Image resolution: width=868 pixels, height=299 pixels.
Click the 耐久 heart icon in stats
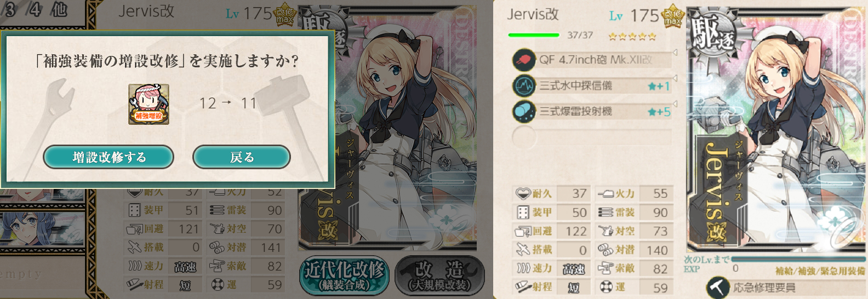coord(523,193)
